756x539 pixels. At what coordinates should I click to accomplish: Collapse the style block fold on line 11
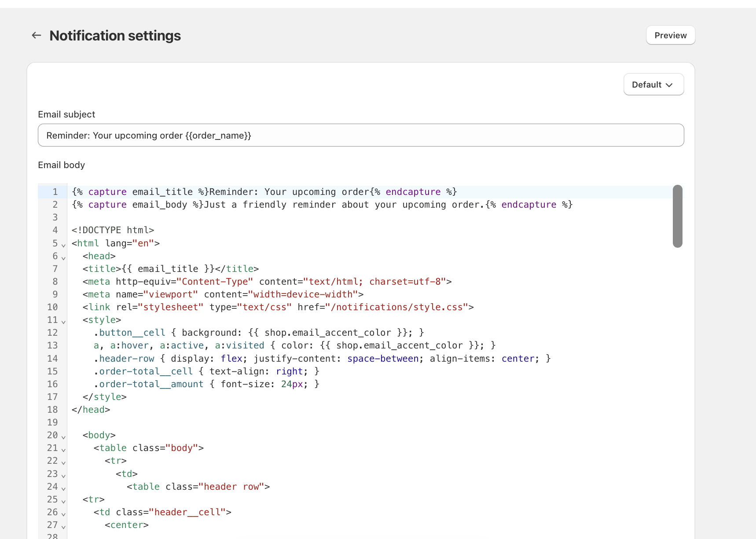click(x=63, y=322)
